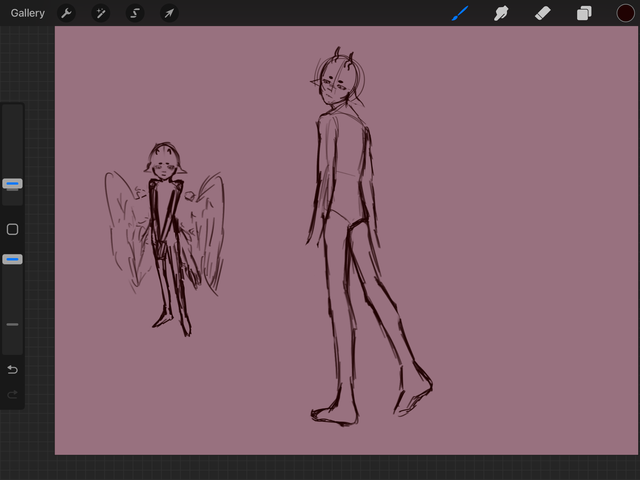Redo the undone stroke
Image resolution: width=640 pixels, height=480 pixels.
point(12,394)
